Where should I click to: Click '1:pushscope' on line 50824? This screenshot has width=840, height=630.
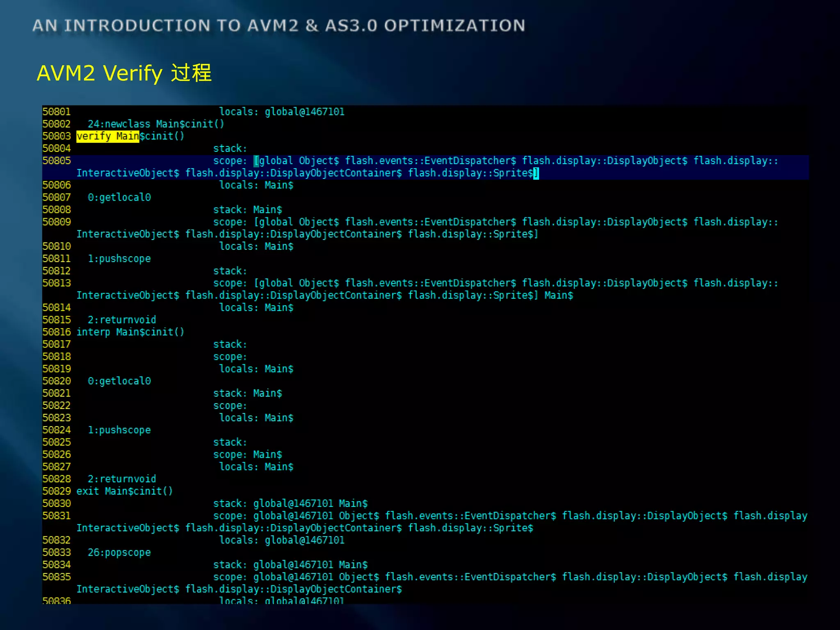coord(119,430)
